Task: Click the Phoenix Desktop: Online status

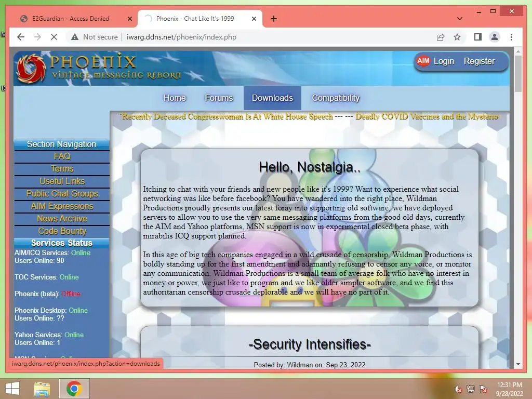Action: point(51,311)
